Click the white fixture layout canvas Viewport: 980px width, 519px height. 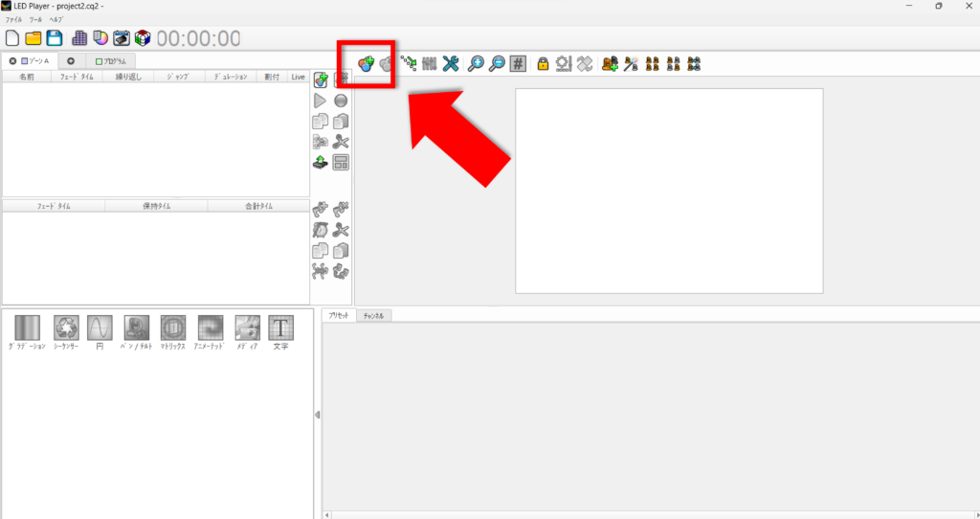(669, 191)
